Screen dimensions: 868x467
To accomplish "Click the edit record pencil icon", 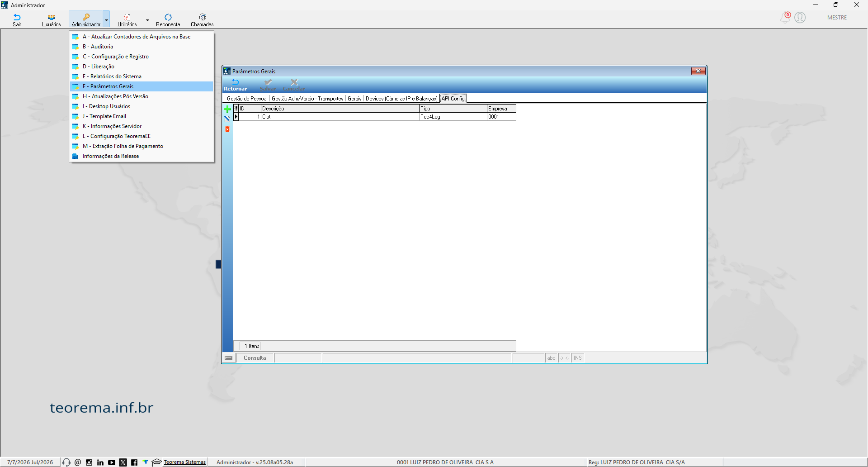I will [x=227, y=119].
